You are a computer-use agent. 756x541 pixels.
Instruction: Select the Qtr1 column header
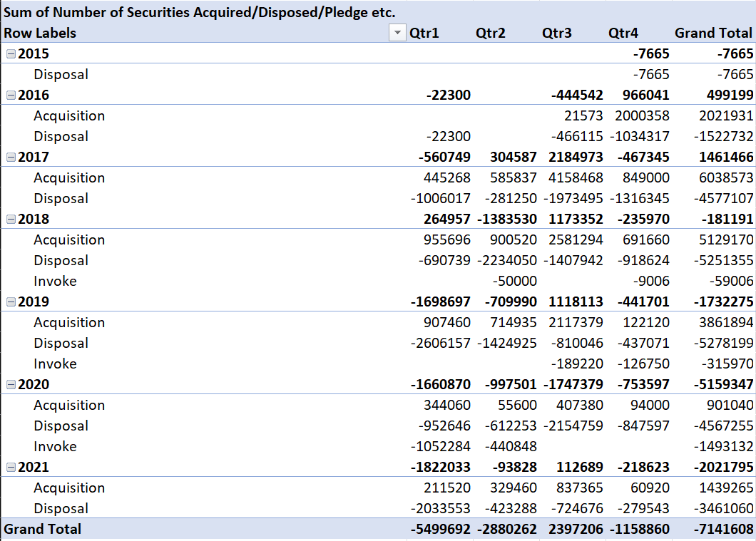click(x=424, y=33)
